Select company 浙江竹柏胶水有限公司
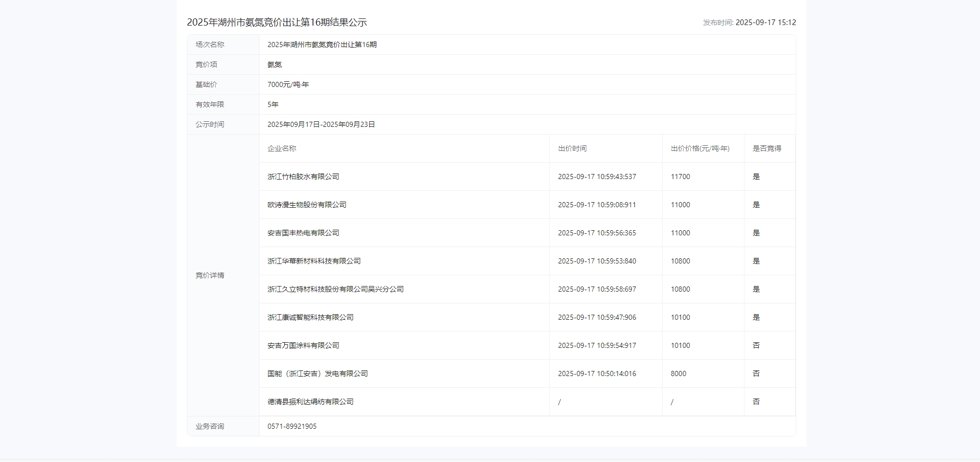The height and width of the screenshot is (462, 980). click(303, 177)
